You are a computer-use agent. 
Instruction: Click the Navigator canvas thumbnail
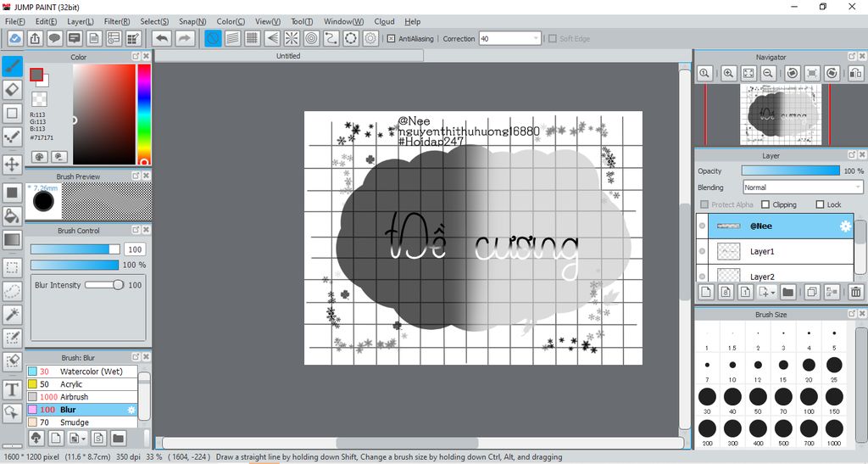(x=780, y=115)
